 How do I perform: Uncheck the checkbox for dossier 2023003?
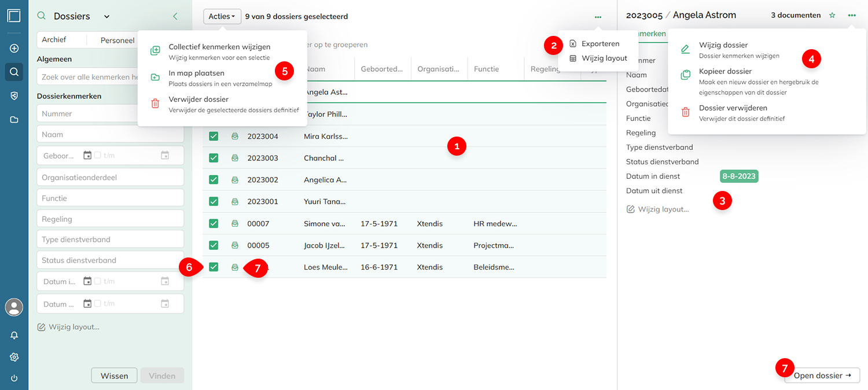click(214, 158)
